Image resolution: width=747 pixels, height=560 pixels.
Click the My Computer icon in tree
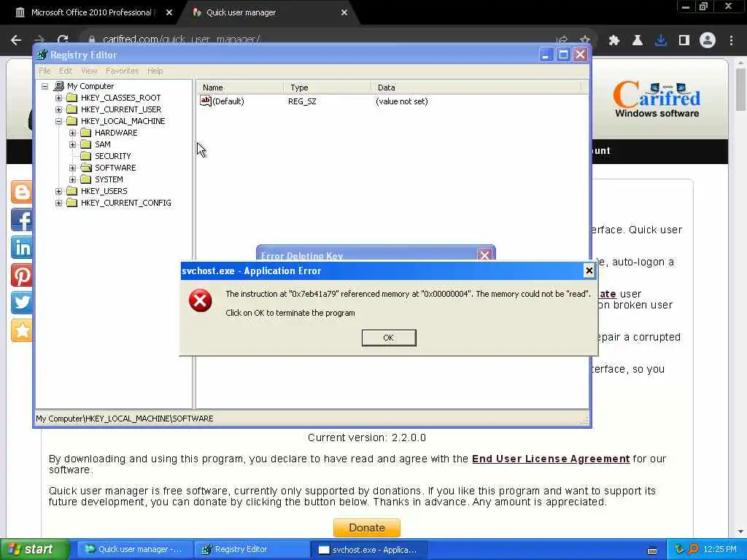coord(59,86)
